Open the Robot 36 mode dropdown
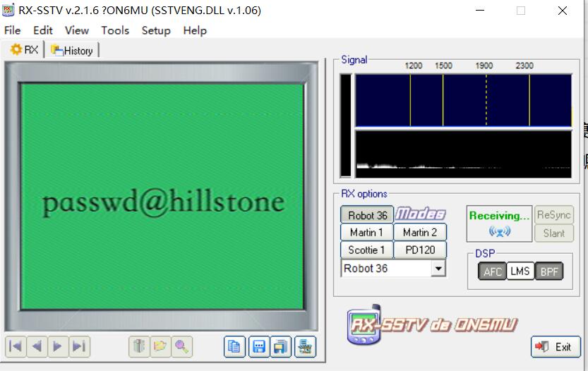The width and height of the screenshot is (588, 371). tap(438, 269)
